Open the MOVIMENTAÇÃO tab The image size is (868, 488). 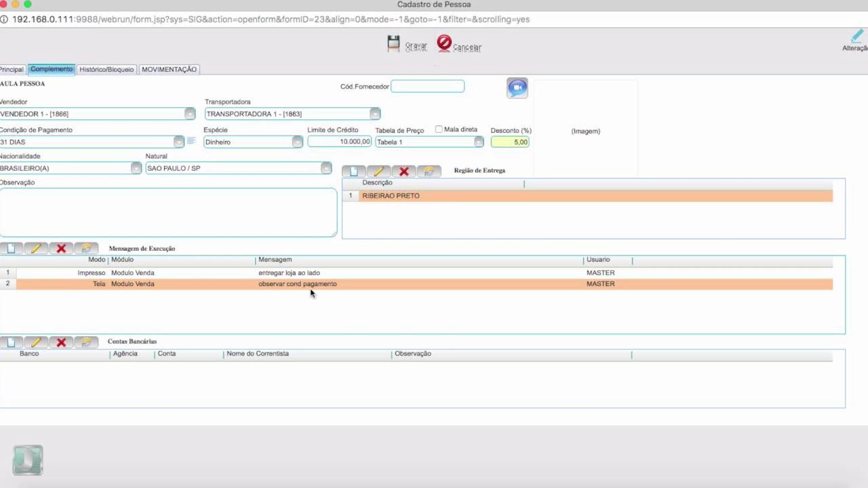[x=169, y=69]
